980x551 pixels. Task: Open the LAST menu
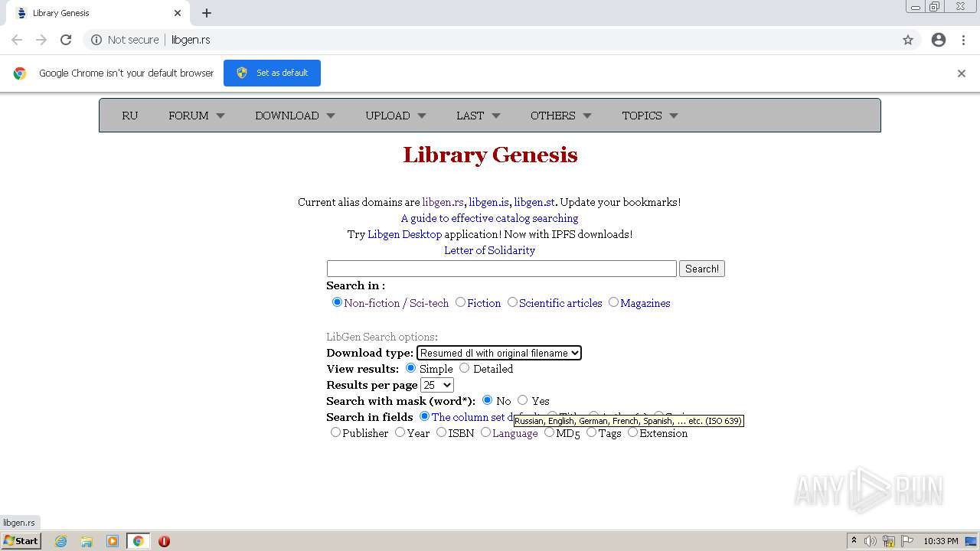pyautogui.click(x=478, y=116)
